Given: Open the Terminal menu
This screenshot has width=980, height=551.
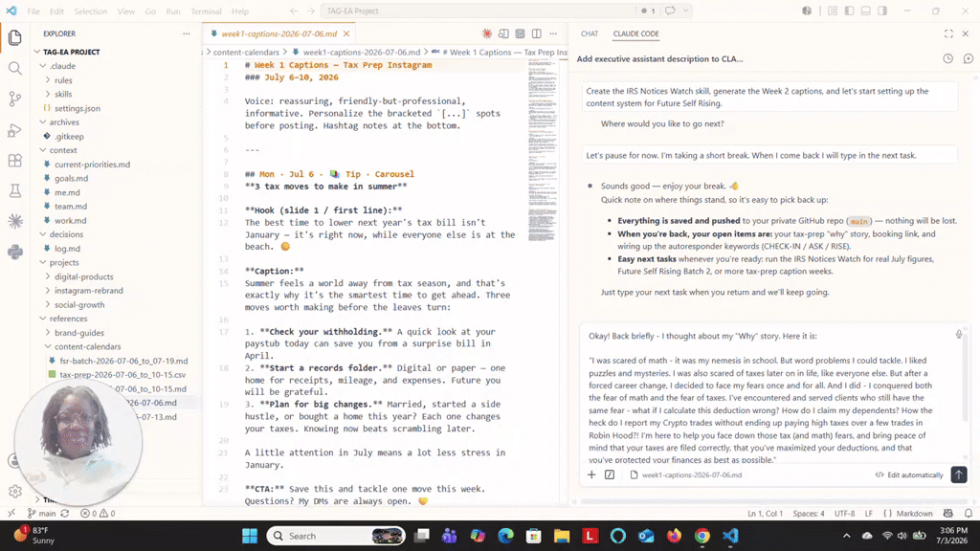Looking at the screenshot, I should (206, 11).
